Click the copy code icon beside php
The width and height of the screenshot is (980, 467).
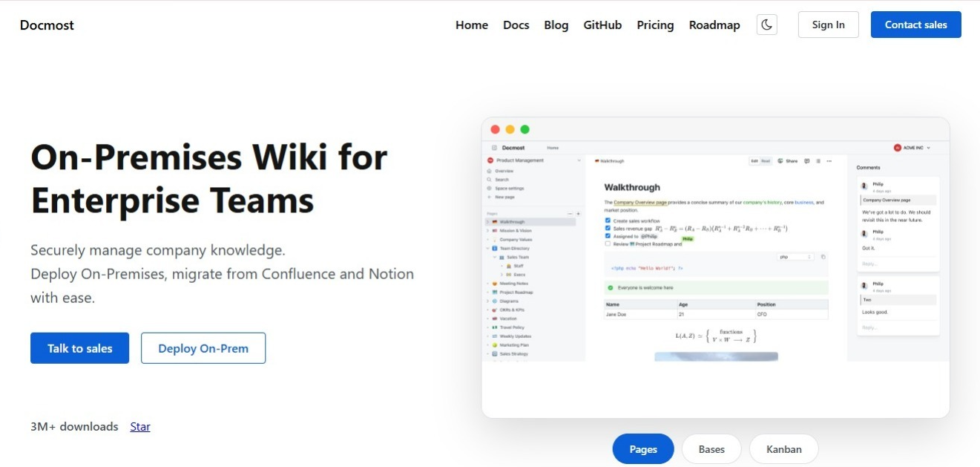tap(823, 257)
